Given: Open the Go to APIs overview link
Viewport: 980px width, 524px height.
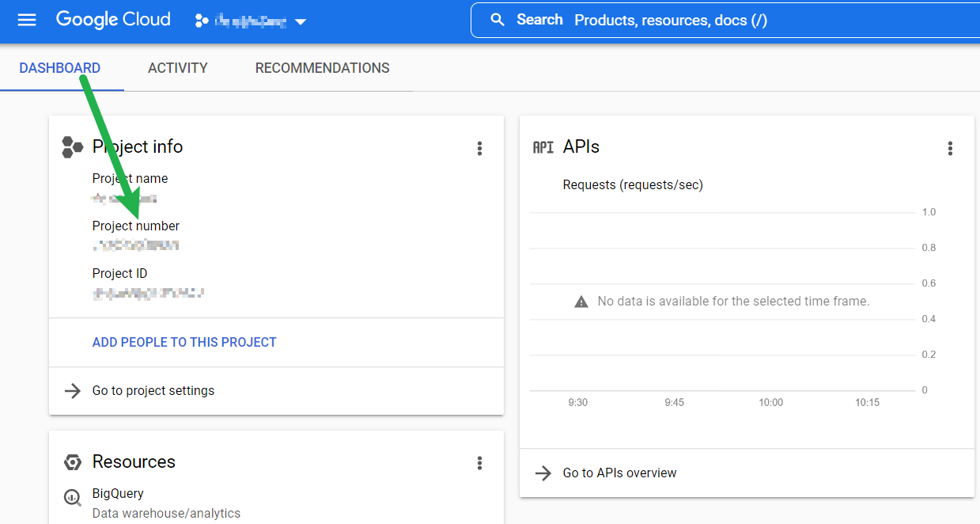Looking at the screenshot, I should coord(619,473).
